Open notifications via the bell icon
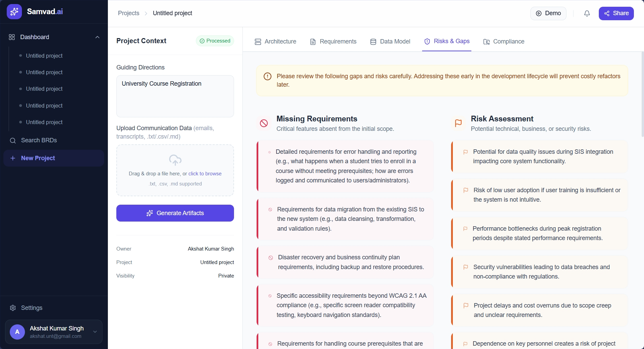The image size is (644, 349). tap(587, 13)
